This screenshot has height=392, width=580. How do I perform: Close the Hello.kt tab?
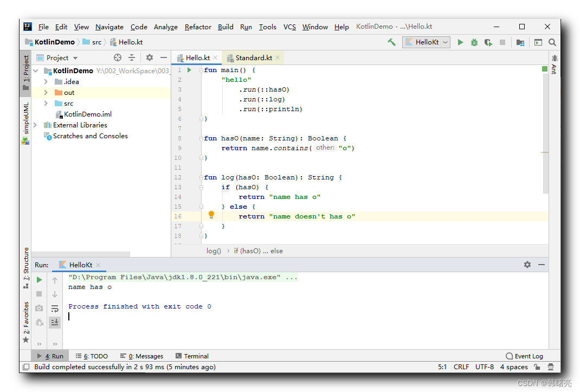(215, 58)
